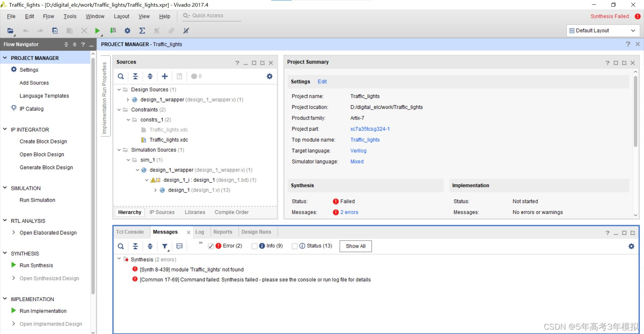Click the Program Device toolbar icon

click(113, 30)
